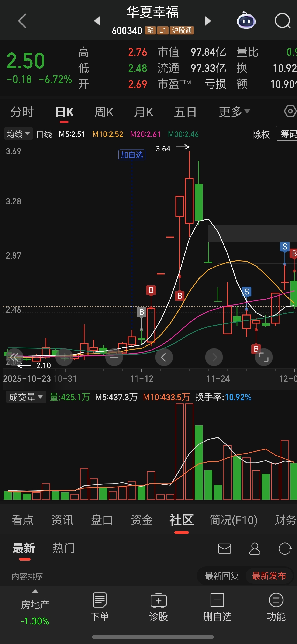Open the 看点 section tab

[23, 520]
